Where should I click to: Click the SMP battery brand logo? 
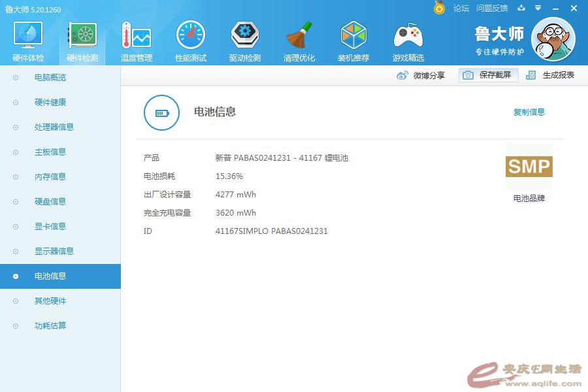pyautogui.click(x=529, y=167)
